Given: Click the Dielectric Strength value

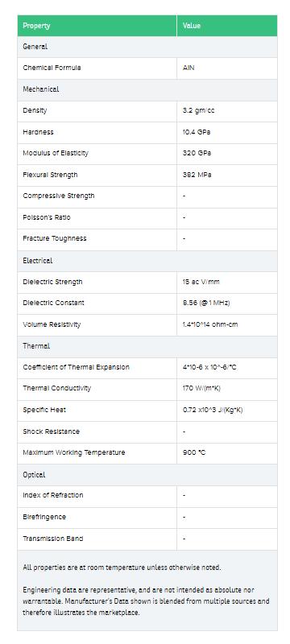Looking at the screenshot, I should (201, 282).
